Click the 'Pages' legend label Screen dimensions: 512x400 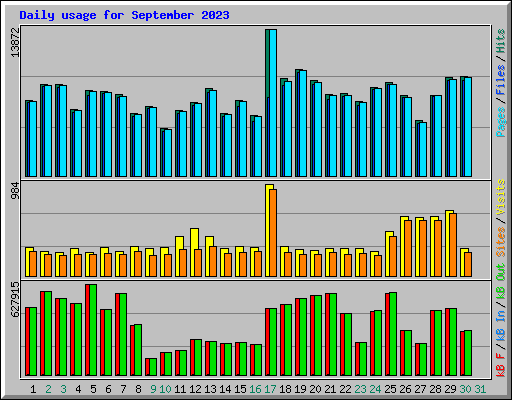click(501, 122)
